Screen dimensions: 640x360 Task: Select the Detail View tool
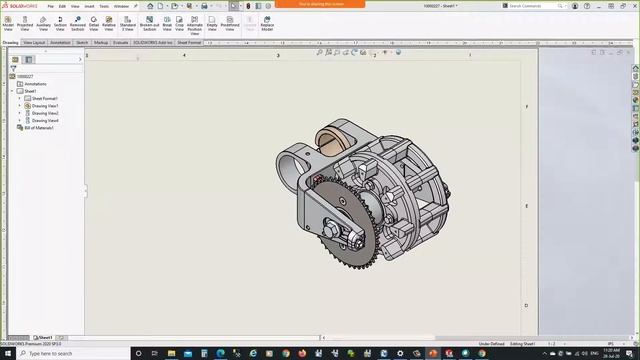pyautogui.click(x=94, y=24)
